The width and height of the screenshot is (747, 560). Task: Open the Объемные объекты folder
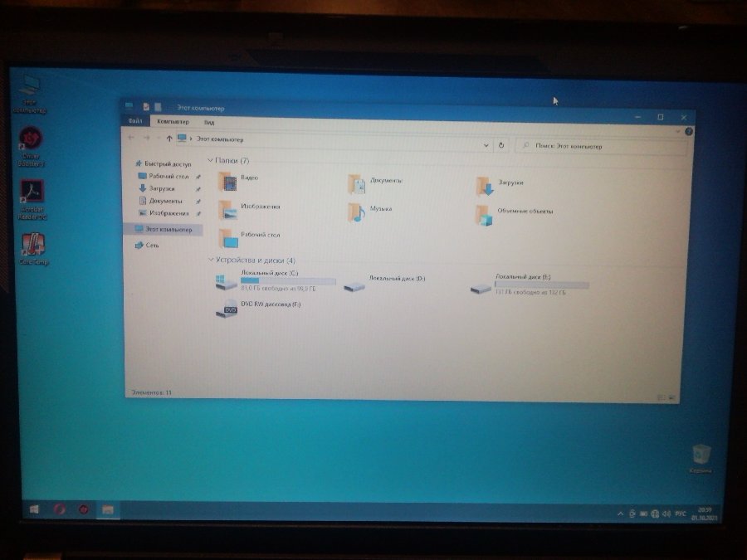[485, 214]
